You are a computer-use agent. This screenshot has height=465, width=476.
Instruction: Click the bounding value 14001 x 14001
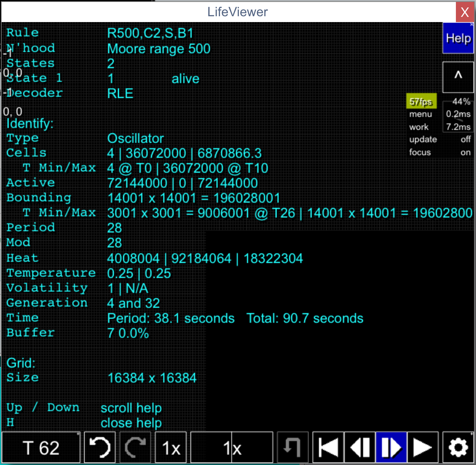[194, 198]
